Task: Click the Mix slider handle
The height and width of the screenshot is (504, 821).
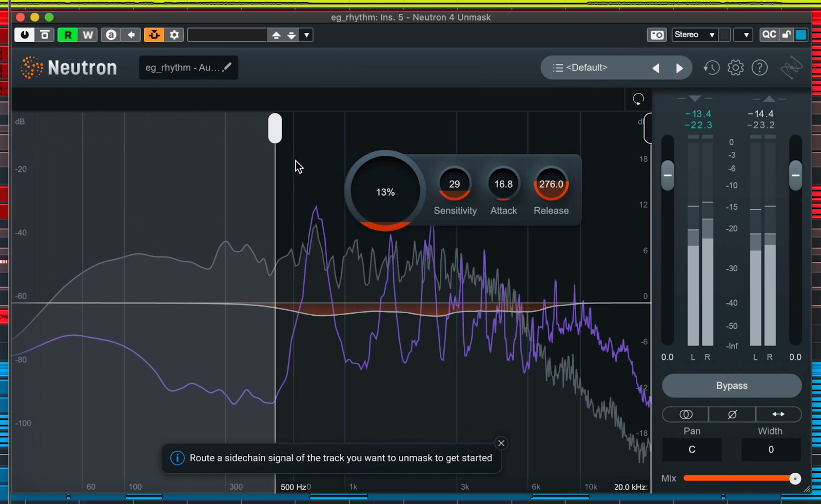Action: [795, 478]
